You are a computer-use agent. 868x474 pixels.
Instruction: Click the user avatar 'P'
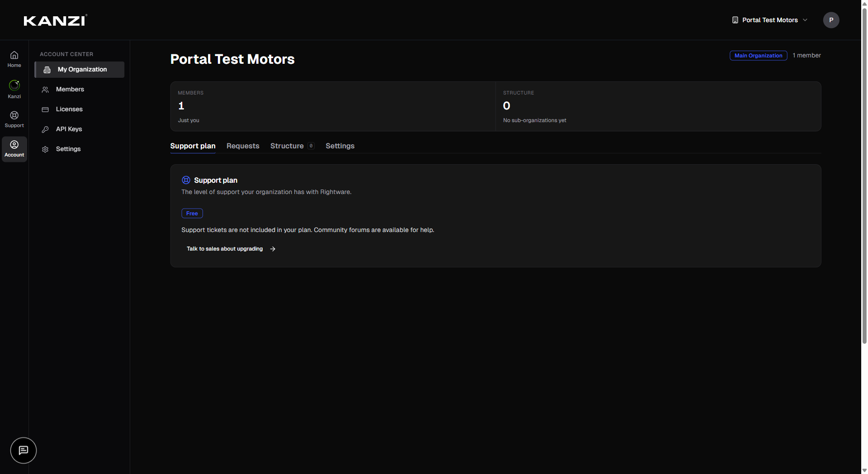pos(831,20)
